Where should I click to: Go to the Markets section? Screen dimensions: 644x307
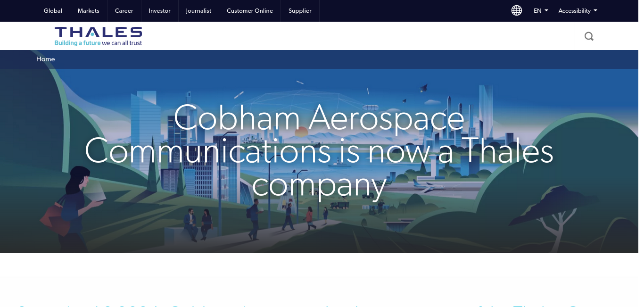click(x=89, y=11)
